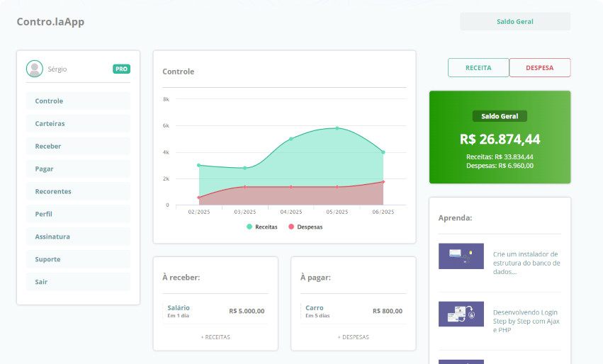Click the Controle chart heading

coord(179,72)
